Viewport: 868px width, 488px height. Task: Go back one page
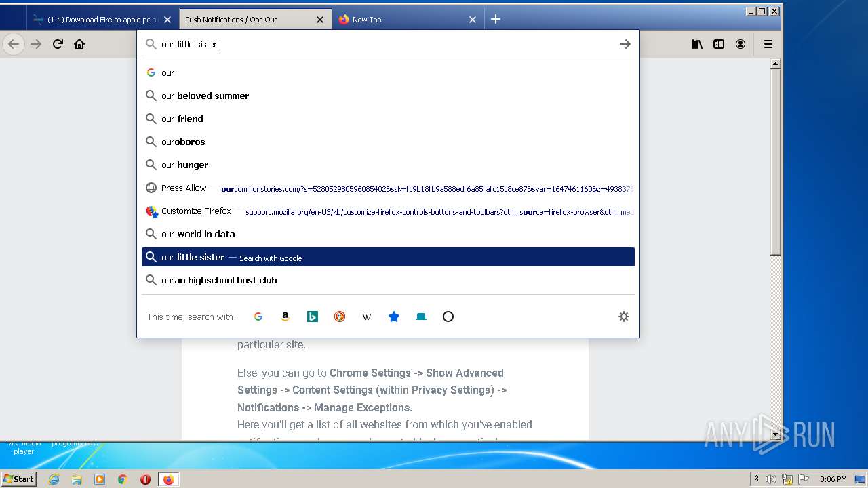14,44
